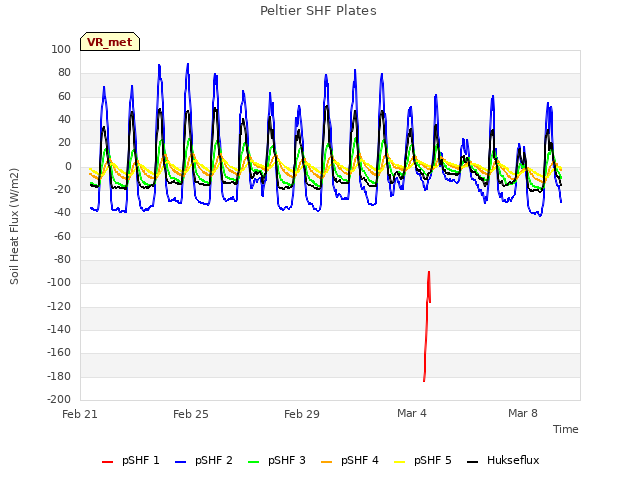Image resolution: width=640 pixels, height=480 pixels.
Task: Toggle pSHF 5 series in legend
Action: coord(423,461)
